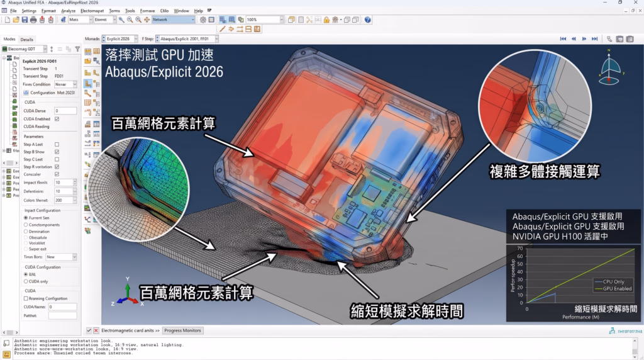Click the orange right-arrow tool icon

point(231,29)
